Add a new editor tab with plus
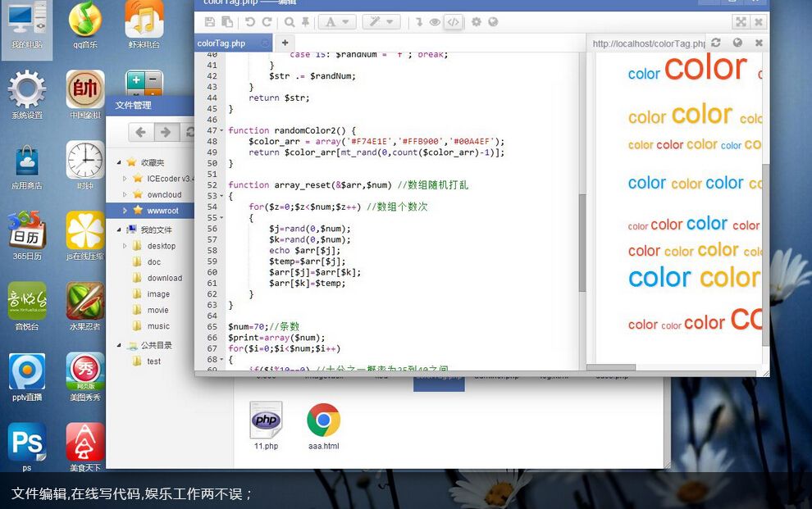 pyautogui.click(x=285, y=43)
